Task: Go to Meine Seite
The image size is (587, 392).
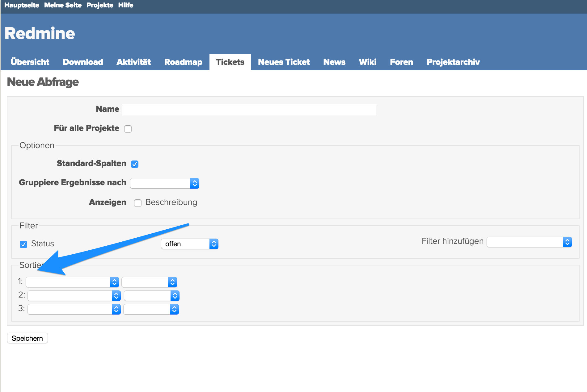Action: coord(63,5)
